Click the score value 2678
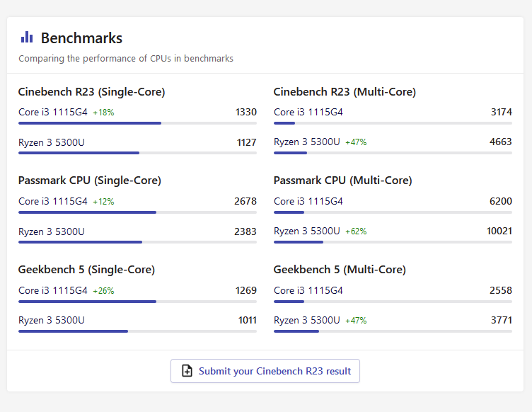Viewport: 532px width, 412px height. point(245,201)
